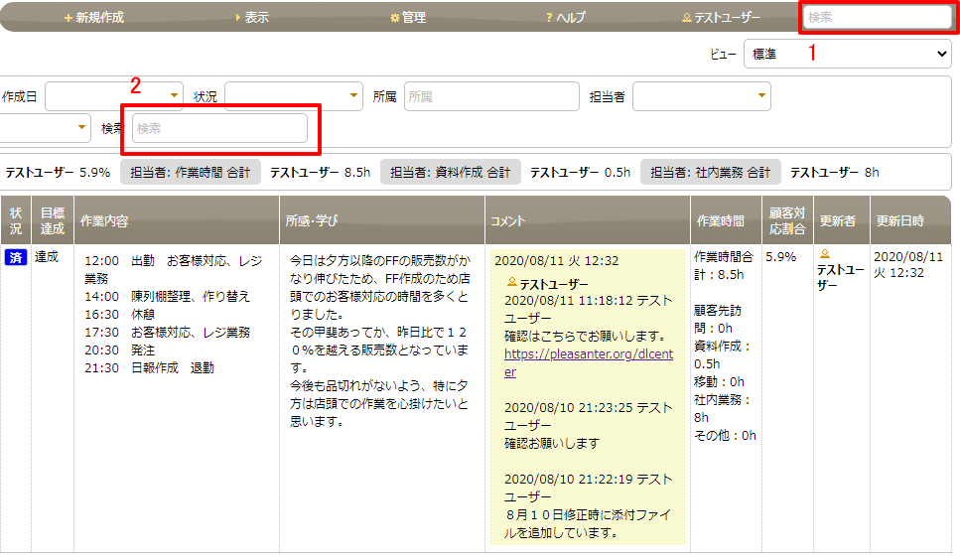Viewport: 960px width, 560px height.
Task: Sort by the コメント column header
Action: coord(588,220)
